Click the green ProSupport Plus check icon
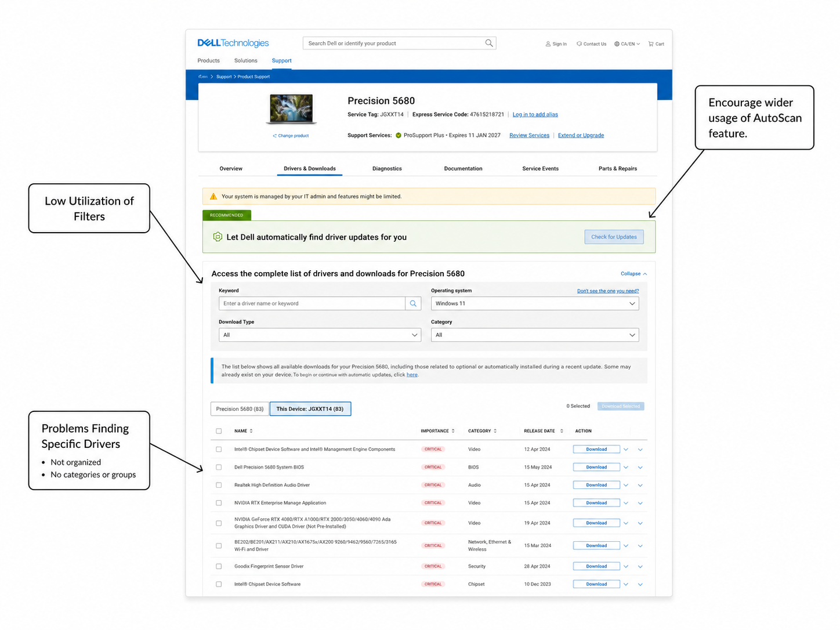Viewport: 840px width, 630px height. (399, 135)
